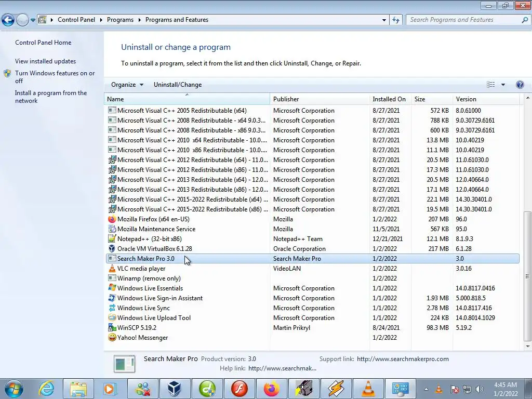Click Mozilla Firefox row icon

tap(112, 219)
